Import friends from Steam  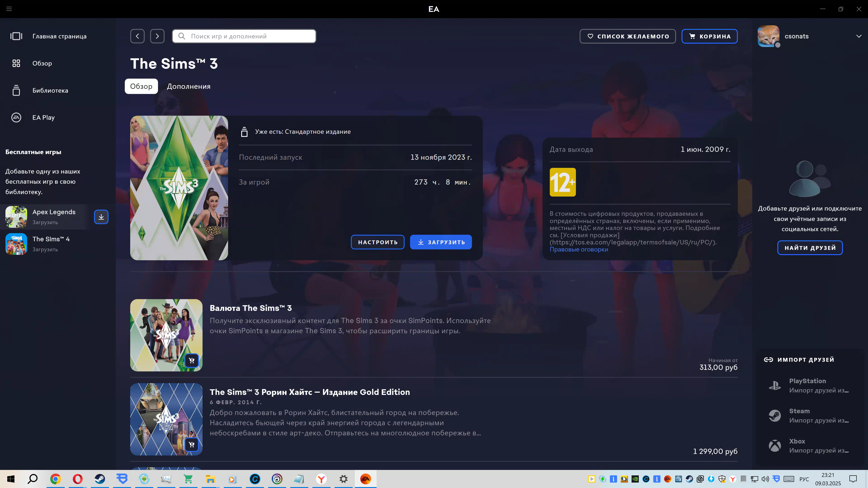810,416
